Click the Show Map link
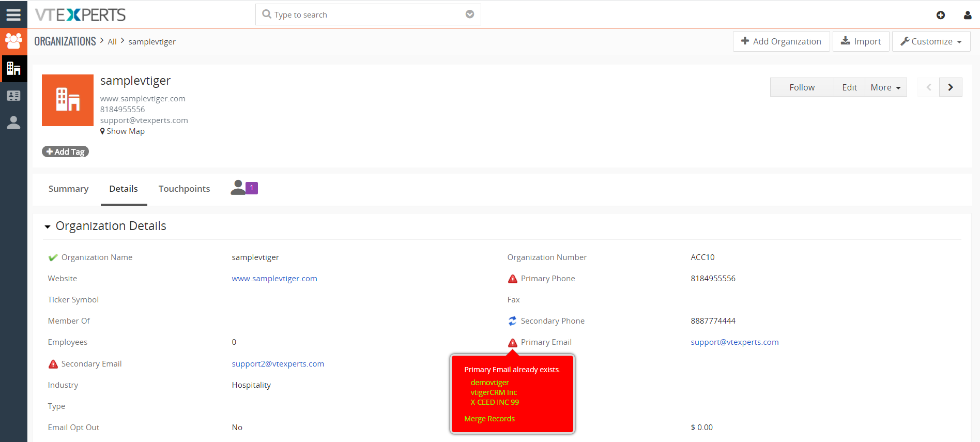This screenshot has height=442, width=980. (122, 131)
